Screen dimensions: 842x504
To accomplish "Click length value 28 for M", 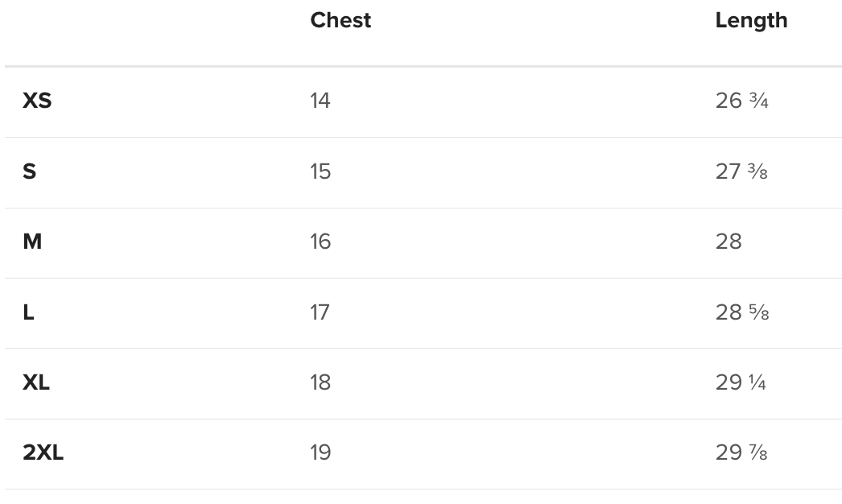I will pos(728,242).
